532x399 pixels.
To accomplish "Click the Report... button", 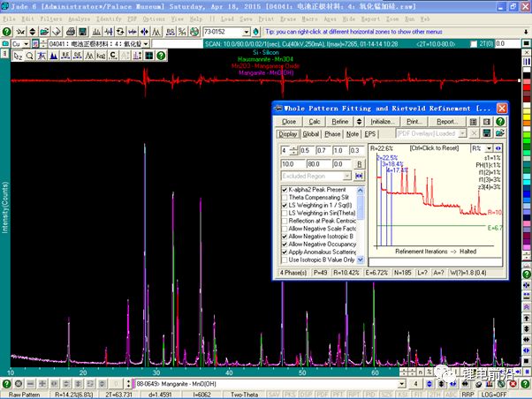I will [x=447, y=122].
